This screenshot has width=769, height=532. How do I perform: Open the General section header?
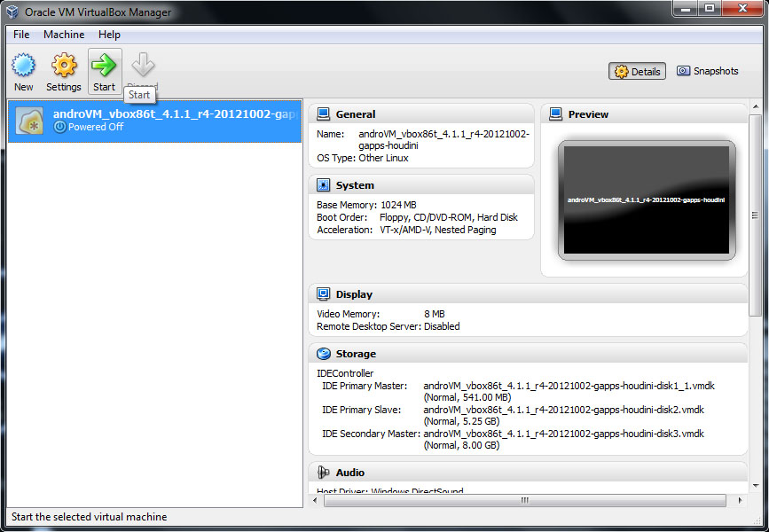(421, 114)
